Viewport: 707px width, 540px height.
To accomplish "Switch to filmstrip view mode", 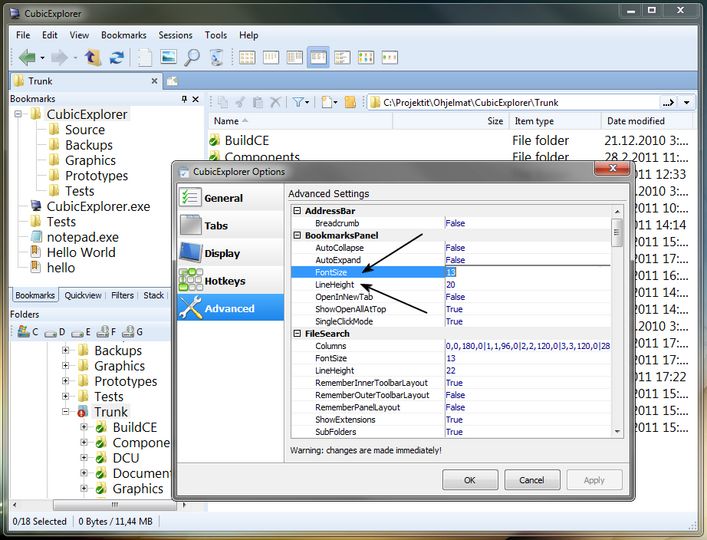I will 390,58.
